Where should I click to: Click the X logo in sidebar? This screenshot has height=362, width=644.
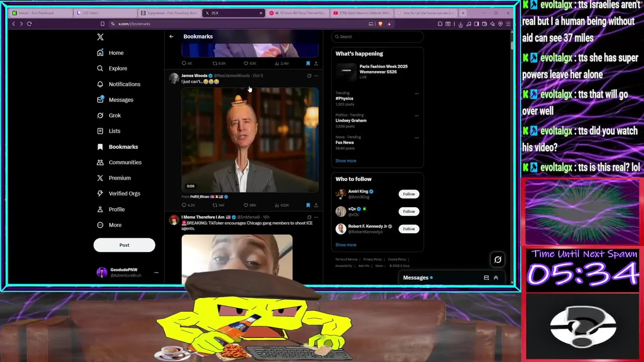click(x=100, y=37)
